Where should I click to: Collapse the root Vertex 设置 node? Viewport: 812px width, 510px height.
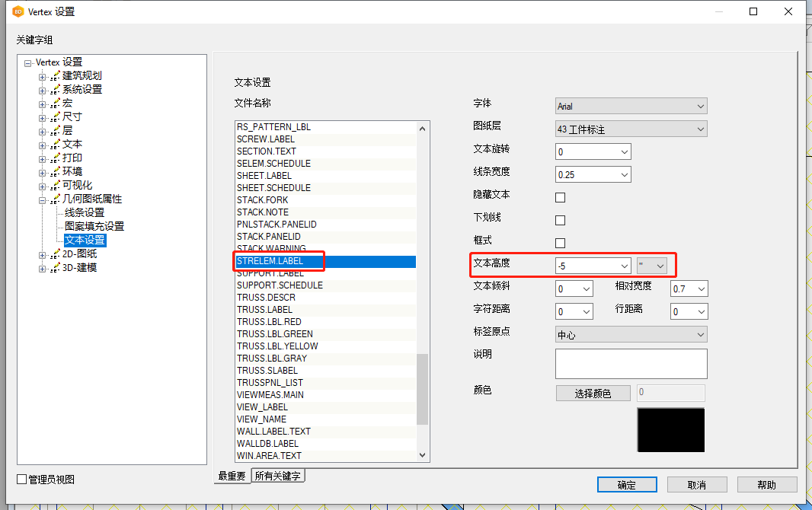click(27, 64)
